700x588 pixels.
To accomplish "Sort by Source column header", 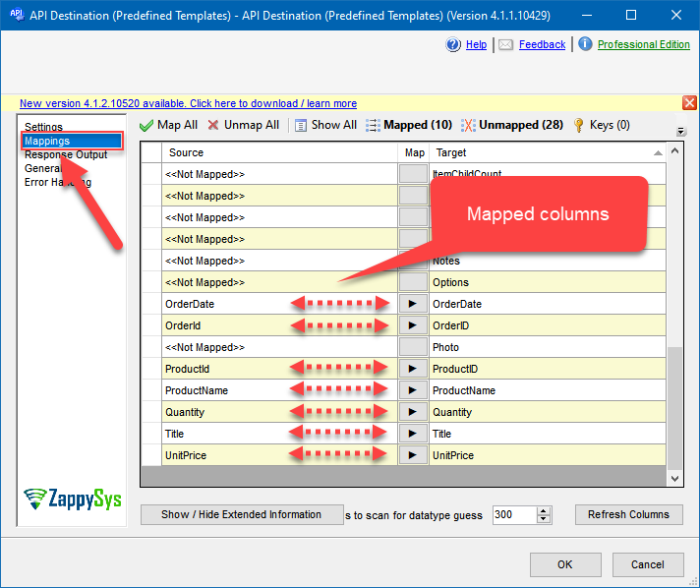I will 279,152.
